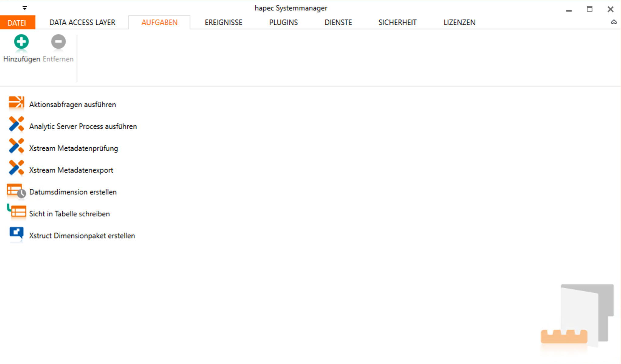621x364 pixels.
Task: Click the Xstream Metadatenprüfung icon
Action: 16,146
